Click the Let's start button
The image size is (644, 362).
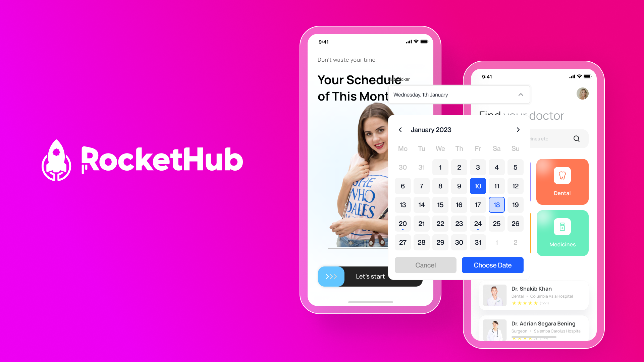point(370,276)
